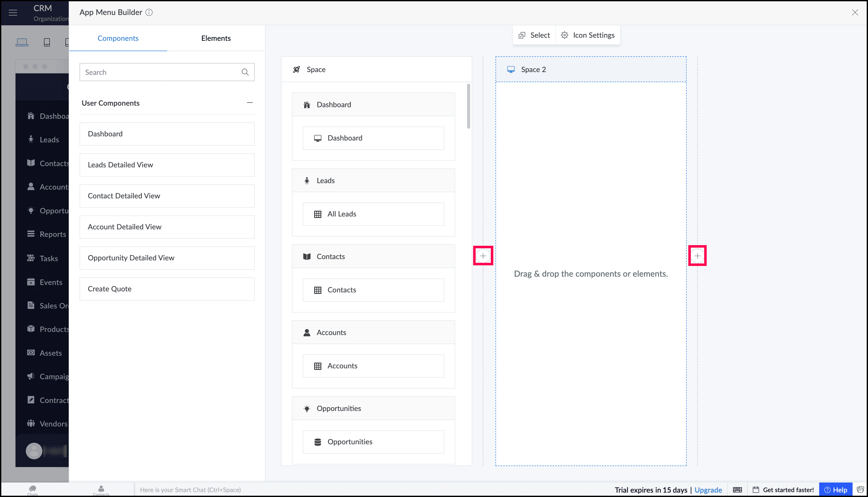Click the Create Quote component
Screen dimensions: 868x497
[x=167, y=289]
